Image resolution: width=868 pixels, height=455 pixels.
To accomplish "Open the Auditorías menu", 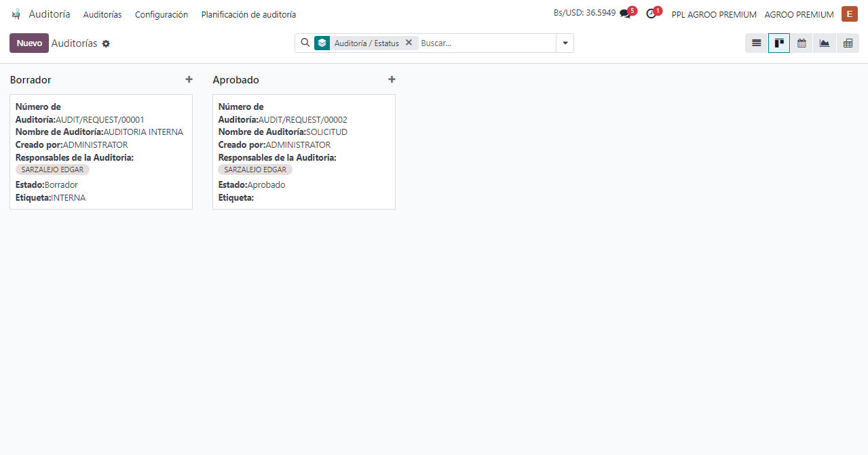I will click(102, 14).
